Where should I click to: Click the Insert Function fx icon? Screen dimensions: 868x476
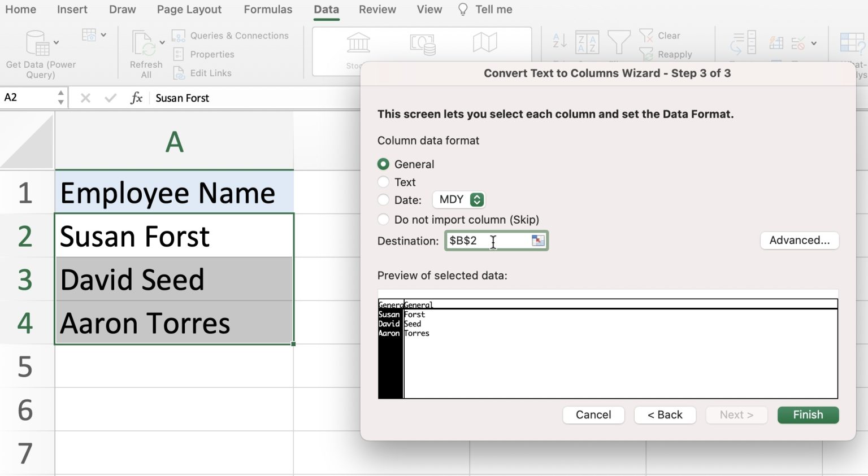pyautogui.click(x=136, y=98)
